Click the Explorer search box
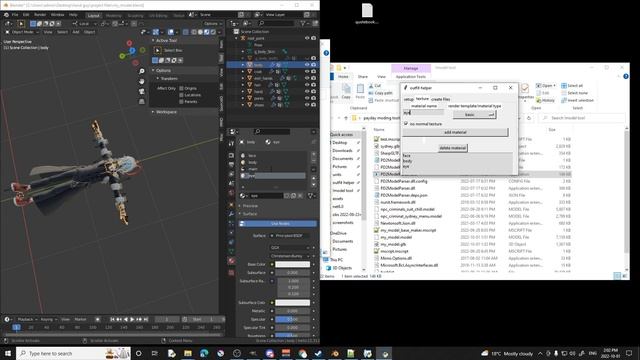This screenshot has height=360, width=640. [x=582, y=118]
